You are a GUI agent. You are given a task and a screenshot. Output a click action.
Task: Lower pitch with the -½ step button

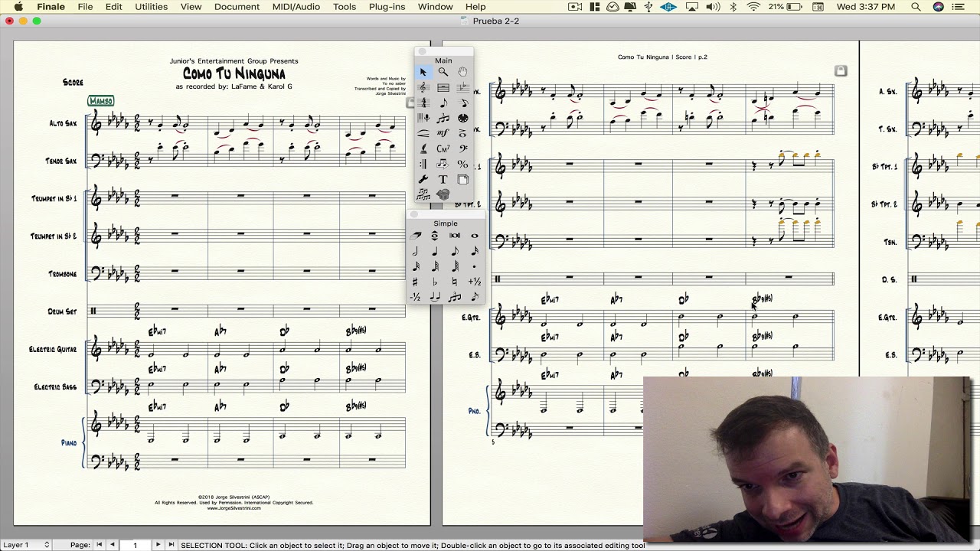pos(416,297)
